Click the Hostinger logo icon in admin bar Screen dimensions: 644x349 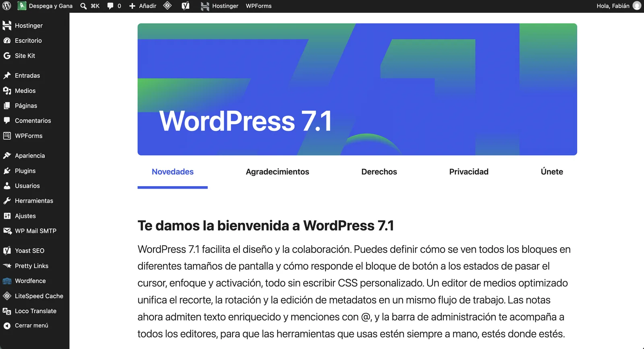tap(205, 6)
